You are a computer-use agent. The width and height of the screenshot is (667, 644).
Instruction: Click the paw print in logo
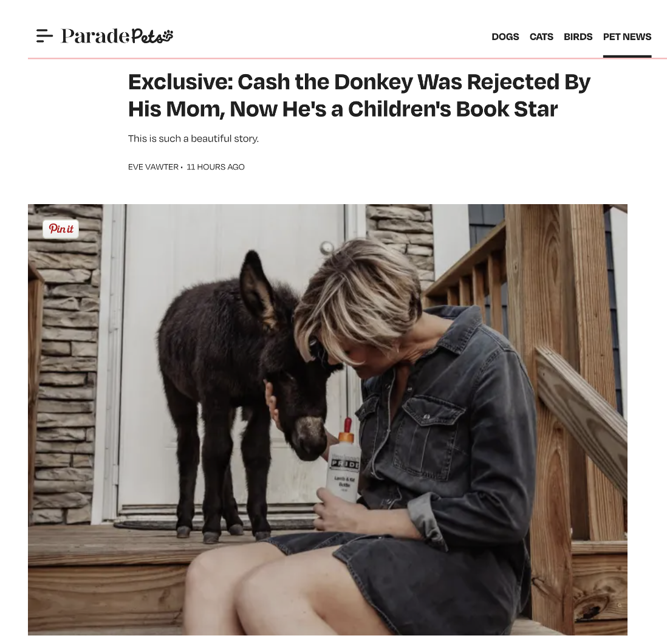(x=168, y=35)
